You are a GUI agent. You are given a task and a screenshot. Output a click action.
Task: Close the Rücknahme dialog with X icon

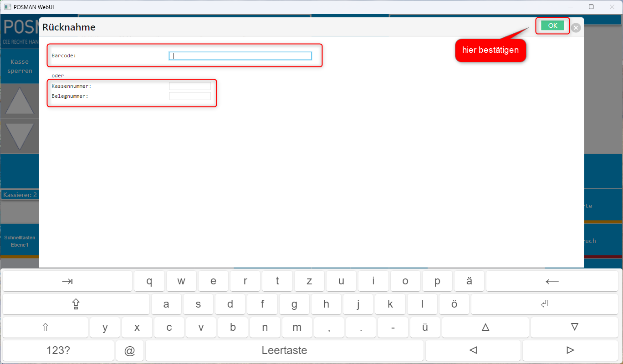(x=576, y=28)
